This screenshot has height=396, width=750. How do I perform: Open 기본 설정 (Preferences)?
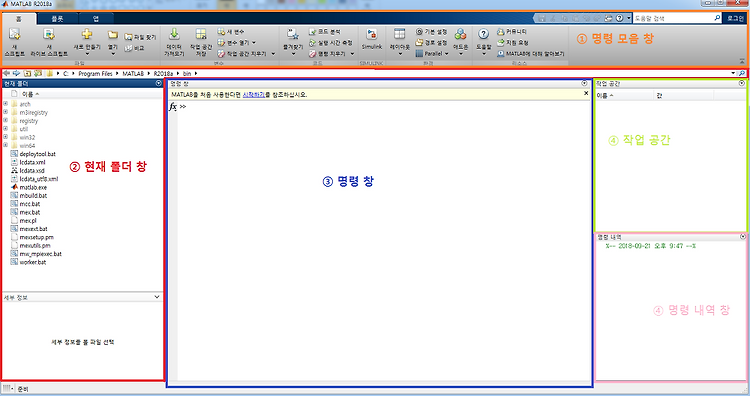[x=431, y=32]
